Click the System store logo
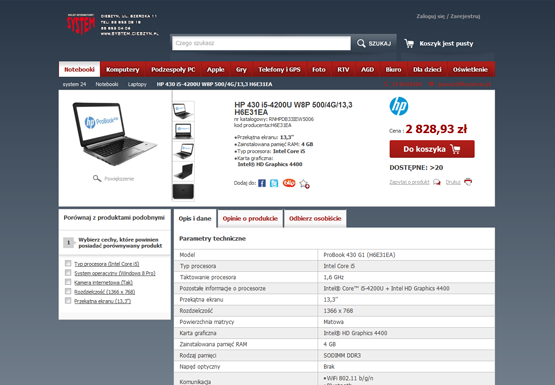This screenshot has width=555, height=385. (x=81, y=24)
